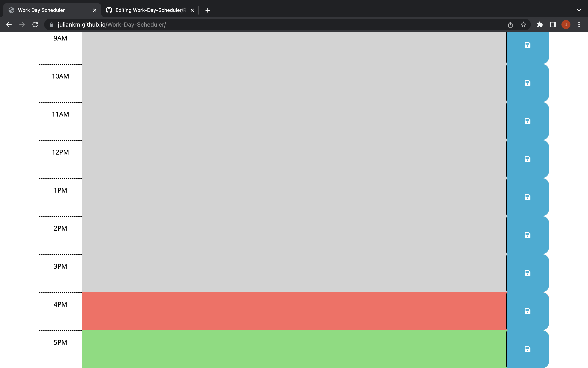
Task: Click into the 9AM text area
Action: click(294, 48)
